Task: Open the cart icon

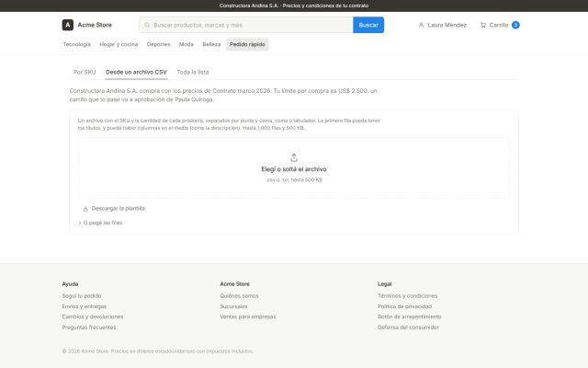Action: point(483,25)
